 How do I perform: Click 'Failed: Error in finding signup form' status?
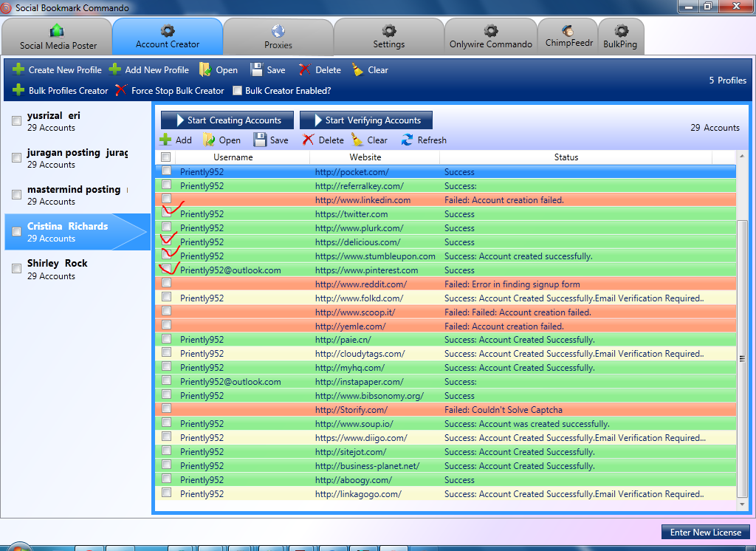[512, 284]
